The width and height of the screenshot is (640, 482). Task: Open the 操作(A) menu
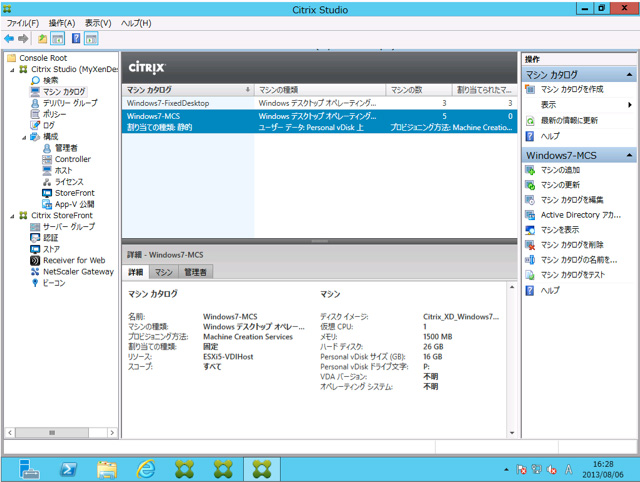(x=62, y=23)
